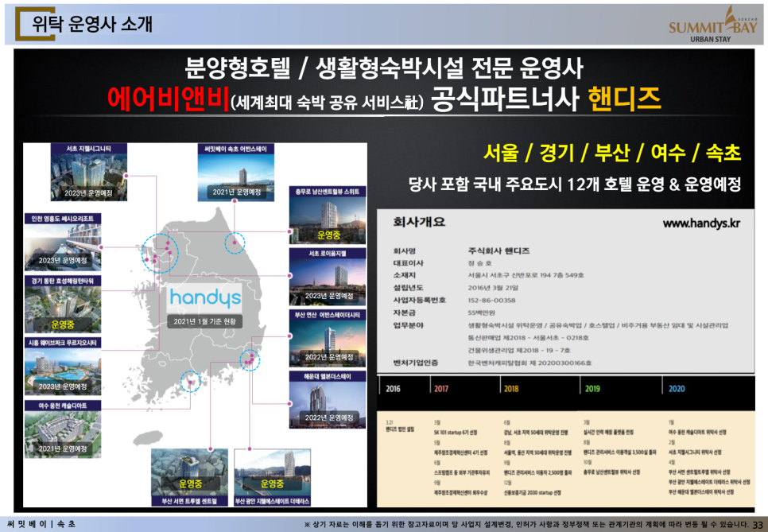Viewport: 768px width, 532px height.
Task: Select the 2018 year on the timeline
Action: [x=510, y=389]
